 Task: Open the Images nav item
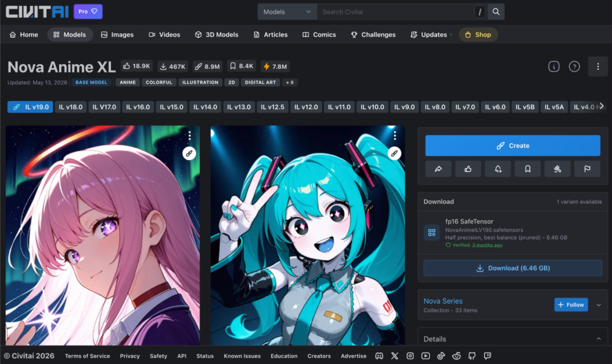point(117,35)
